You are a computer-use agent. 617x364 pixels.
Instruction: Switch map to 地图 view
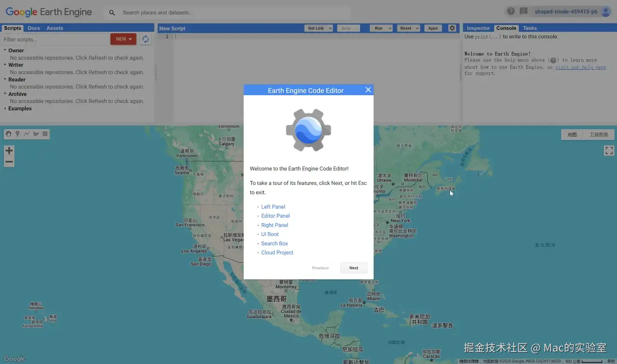[x=572, y=134]
